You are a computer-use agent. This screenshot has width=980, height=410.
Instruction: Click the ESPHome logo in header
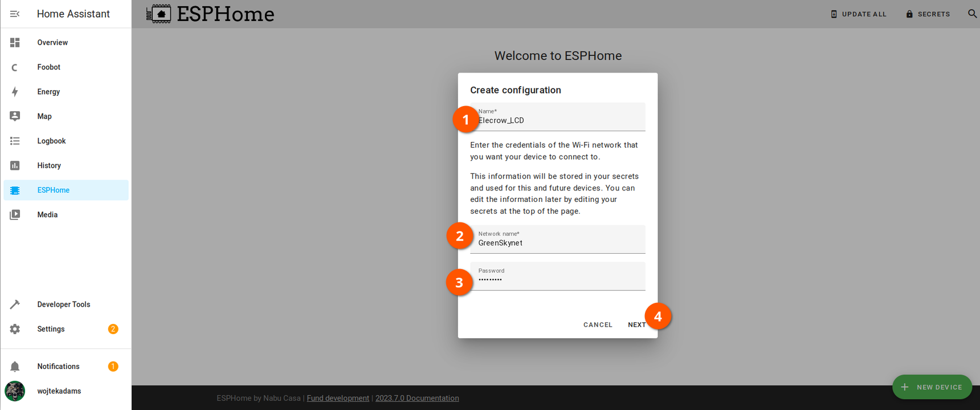point(210,14)
